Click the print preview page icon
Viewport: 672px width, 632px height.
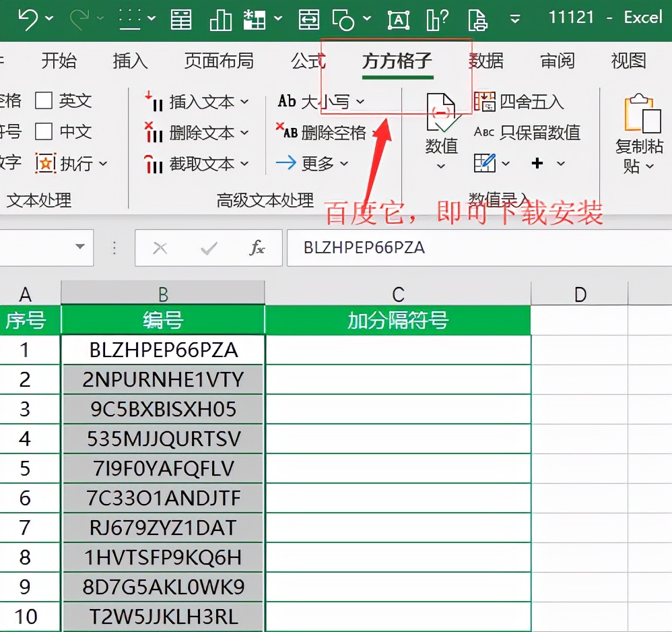477,20
